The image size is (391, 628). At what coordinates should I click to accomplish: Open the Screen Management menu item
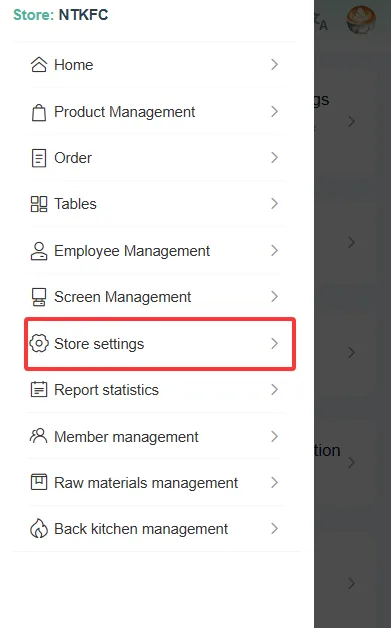(156, 296)
